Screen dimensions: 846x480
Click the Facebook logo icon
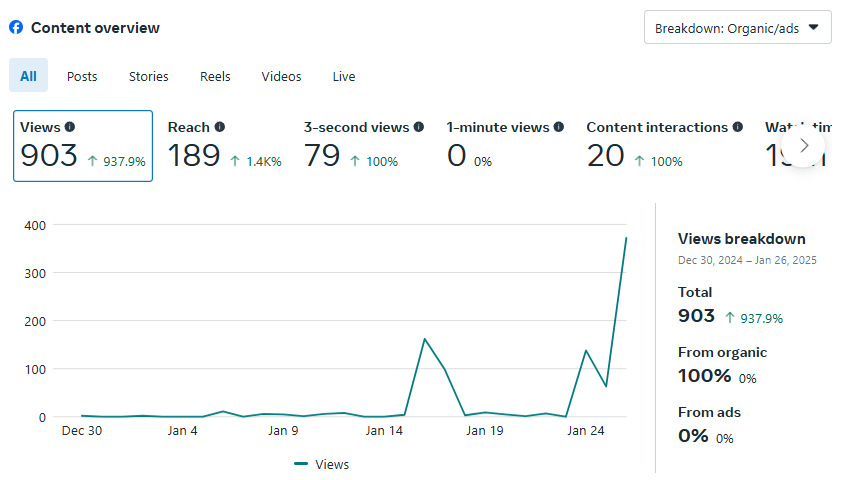pos(16,28)
